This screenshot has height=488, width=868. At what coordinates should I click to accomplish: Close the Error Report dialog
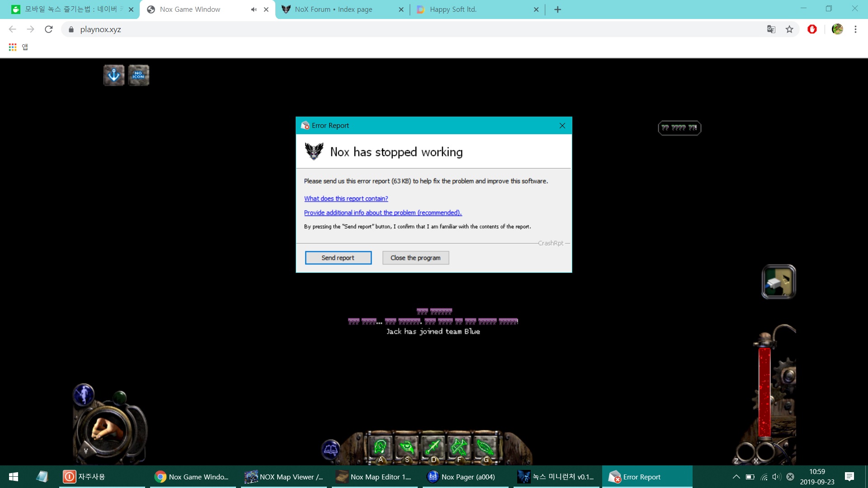click(x=562, y=126)
